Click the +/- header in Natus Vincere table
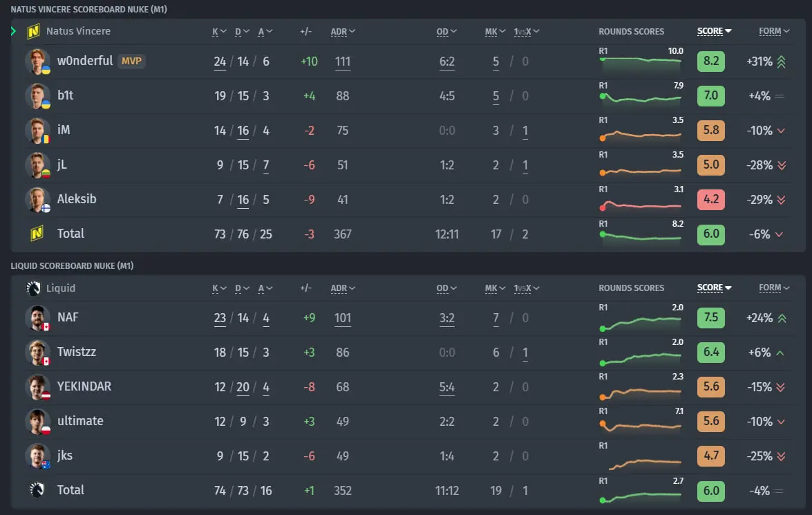 coord(305,32)
